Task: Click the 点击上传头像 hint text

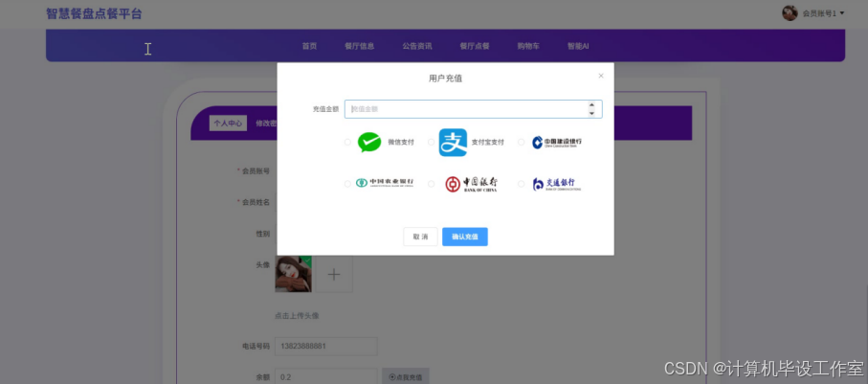Action: coord(297,316)
